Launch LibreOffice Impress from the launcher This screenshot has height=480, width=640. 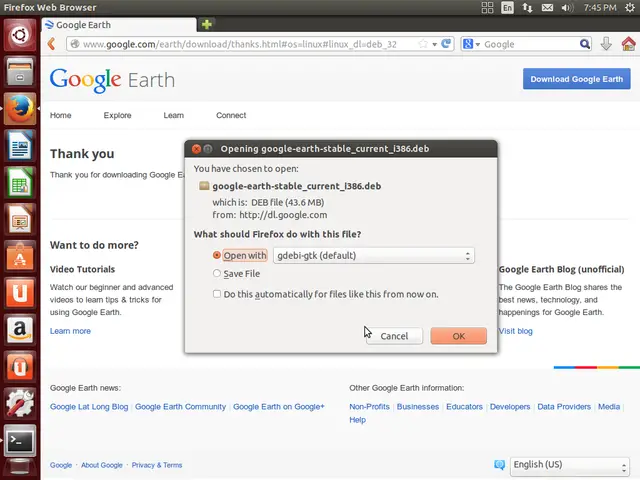(20, 219)
